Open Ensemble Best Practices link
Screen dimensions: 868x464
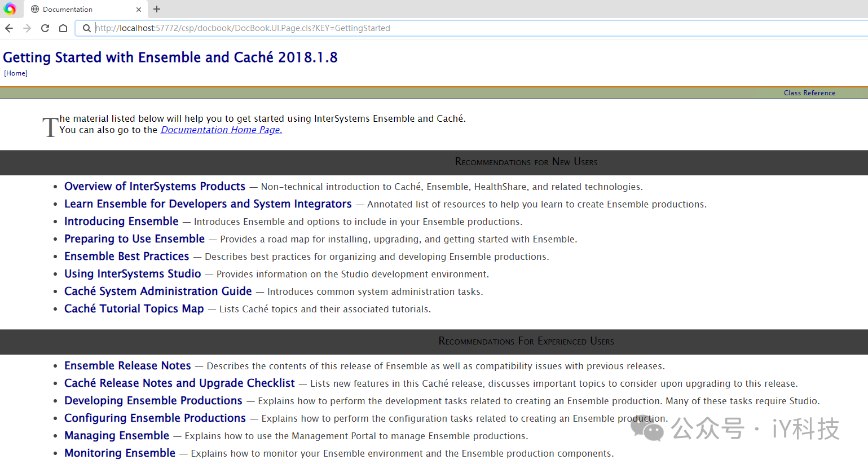[126, 256]
